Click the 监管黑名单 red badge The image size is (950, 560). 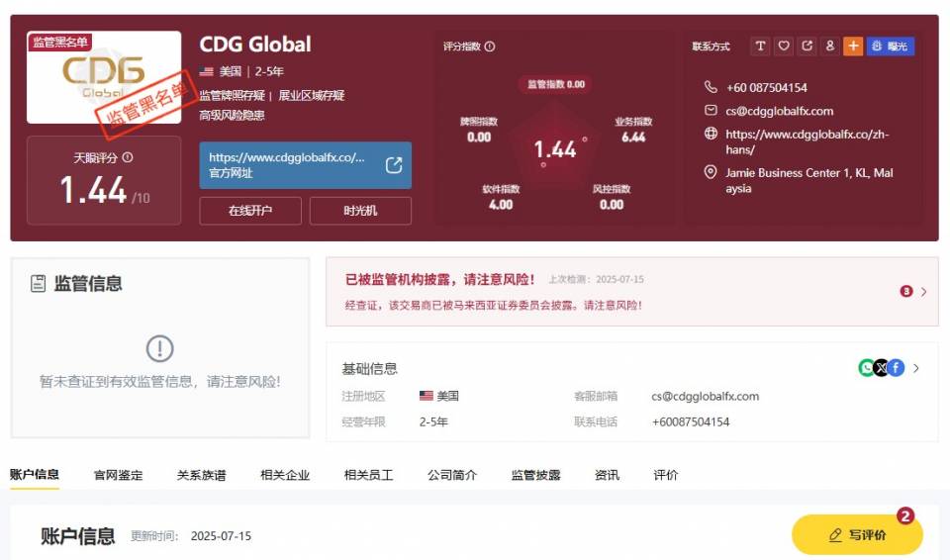click(60, 42)
